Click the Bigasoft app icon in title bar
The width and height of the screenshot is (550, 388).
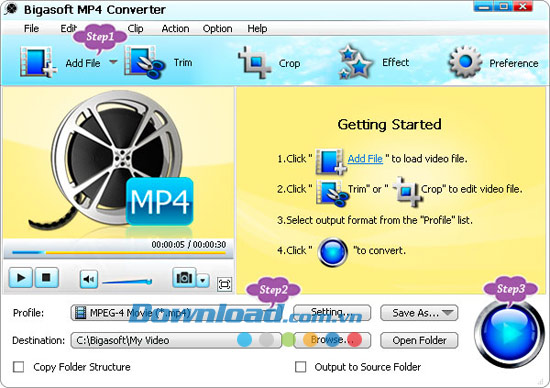(11, 9)
